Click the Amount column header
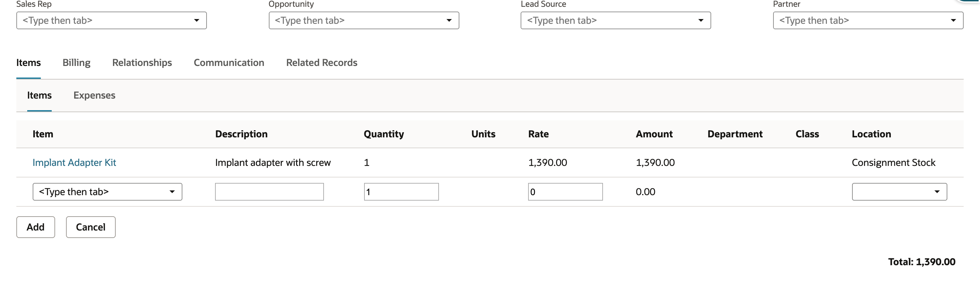Image resolution: width=980 pixels, height=306 pixels. click(654, 134)
